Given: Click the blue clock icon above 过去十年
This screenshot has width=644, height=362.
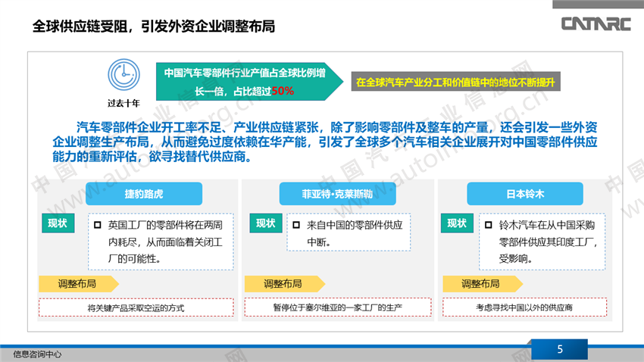Looking at the screenshot, I should click(123, 75).
